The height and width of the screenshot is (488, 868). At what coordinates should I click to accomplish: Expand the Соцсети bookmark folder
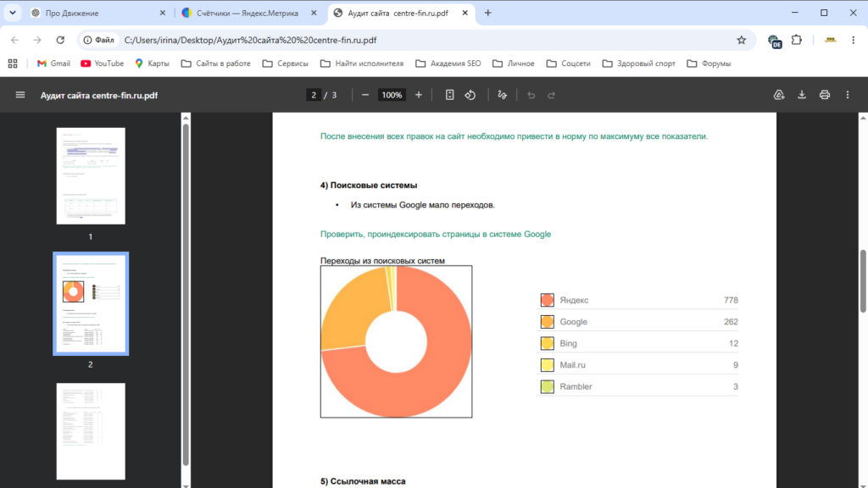coord(569,64)
